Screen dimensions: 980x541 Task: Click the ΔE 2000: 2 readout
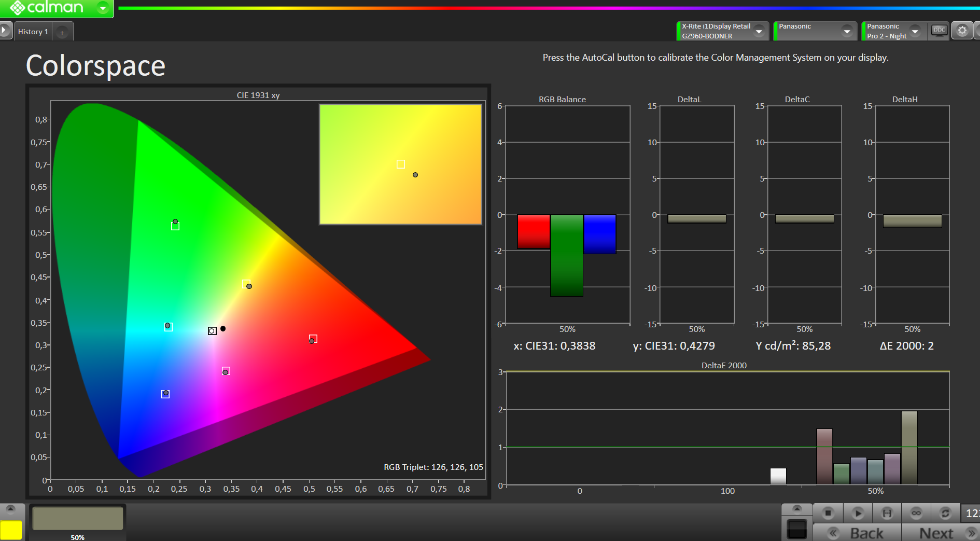[x=906, y=346]
